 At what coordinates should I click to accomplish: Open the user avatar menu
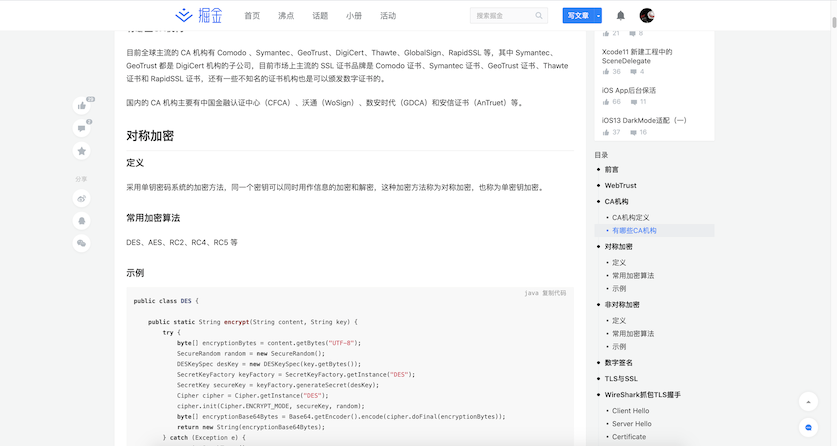coord(647,16)
